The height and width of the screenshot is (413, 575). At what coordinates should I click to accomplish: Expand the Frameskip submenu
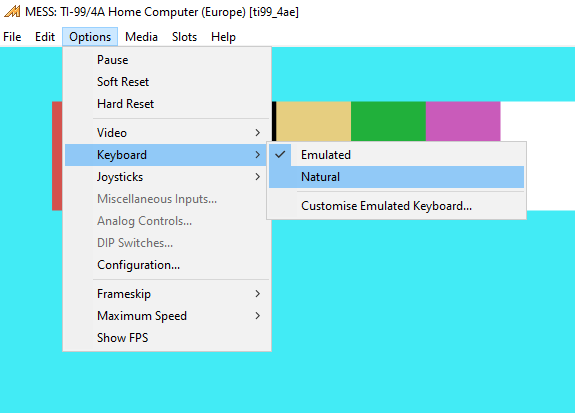(x=167, y=294)
